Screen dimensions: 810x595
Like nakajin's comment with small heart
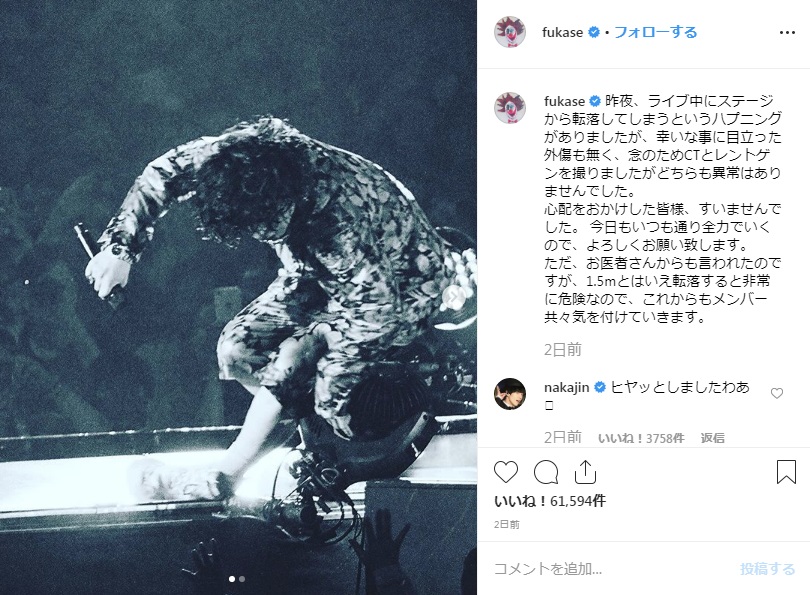tap(776, 394)
